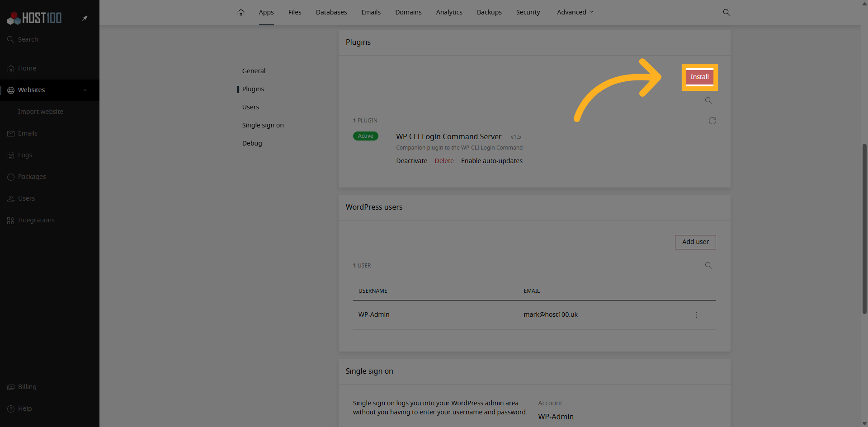Viewport: 868px width, 427px height.
Task: Open Packages in the sidebar
Action: (x=50, y=177)
